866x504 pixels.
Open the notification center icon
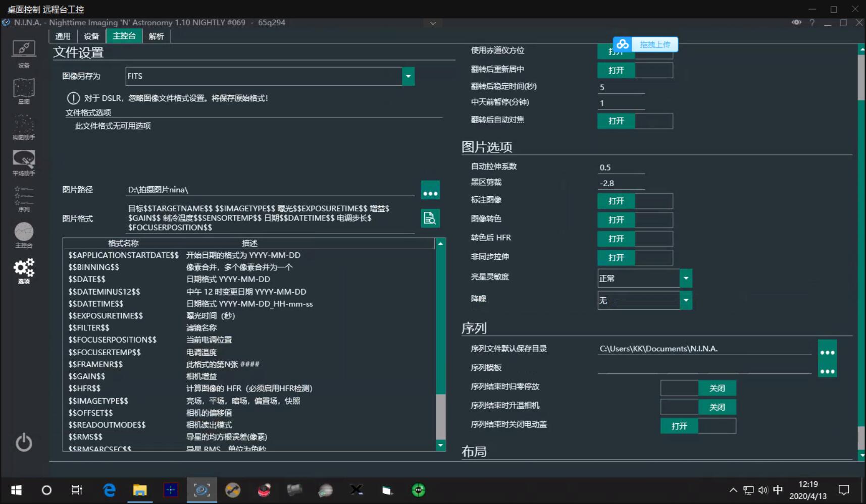point(844,490)
